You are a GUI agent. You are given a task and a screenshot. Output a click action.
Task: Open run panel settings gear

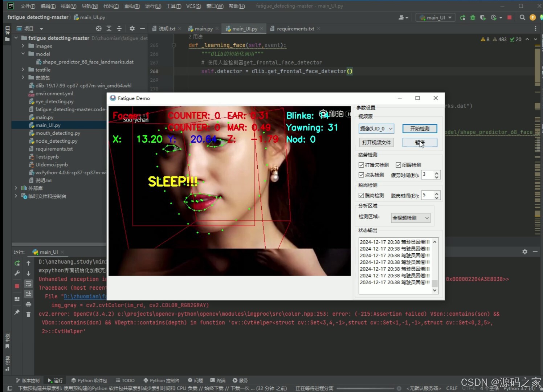tap(525, 252)
